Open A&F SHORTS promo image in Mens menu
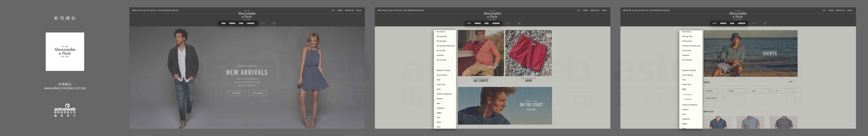This screenshot has height=136, width=868. point(481,53)
